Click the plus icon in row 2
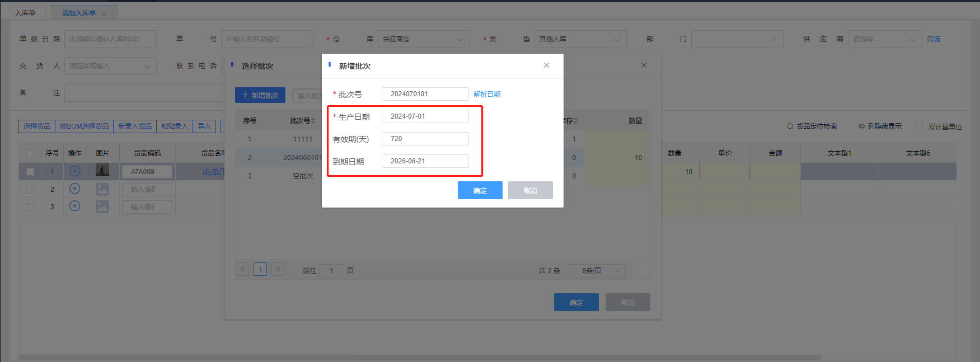The image size is (980, 362). [x=74, y=189]
